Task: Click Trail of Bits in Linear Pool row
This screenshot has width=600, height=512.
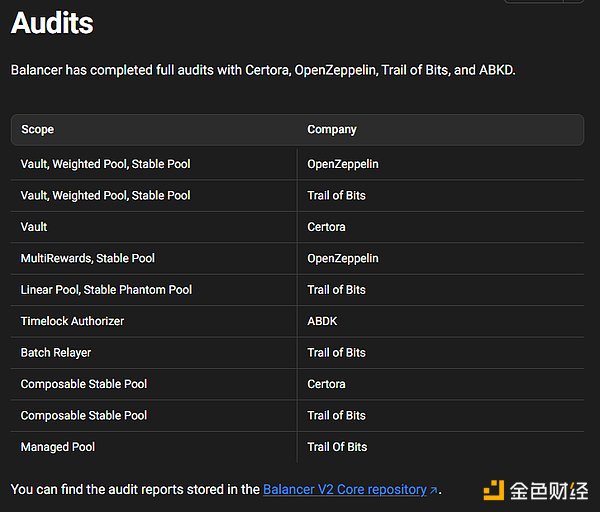Action: pyautogui.click(x=336, y=290)
